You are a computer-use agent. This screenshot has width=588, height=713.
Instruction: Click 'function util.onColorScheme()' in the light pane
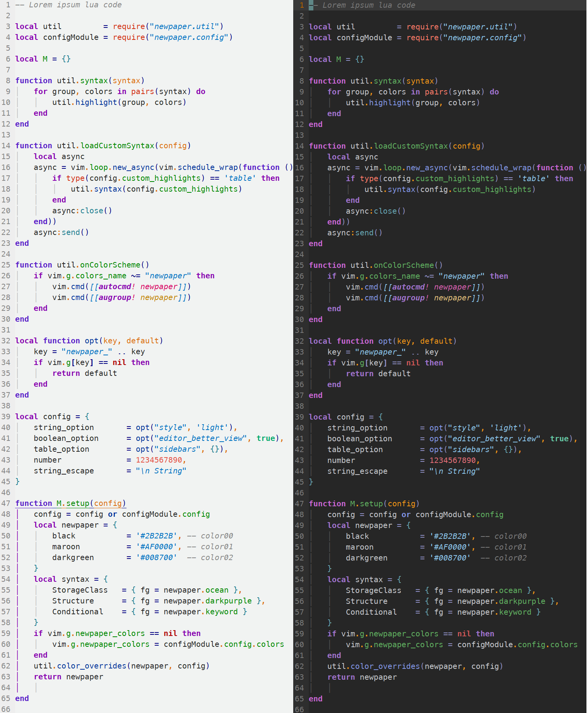pyautogui.click(x=82, y=265)
